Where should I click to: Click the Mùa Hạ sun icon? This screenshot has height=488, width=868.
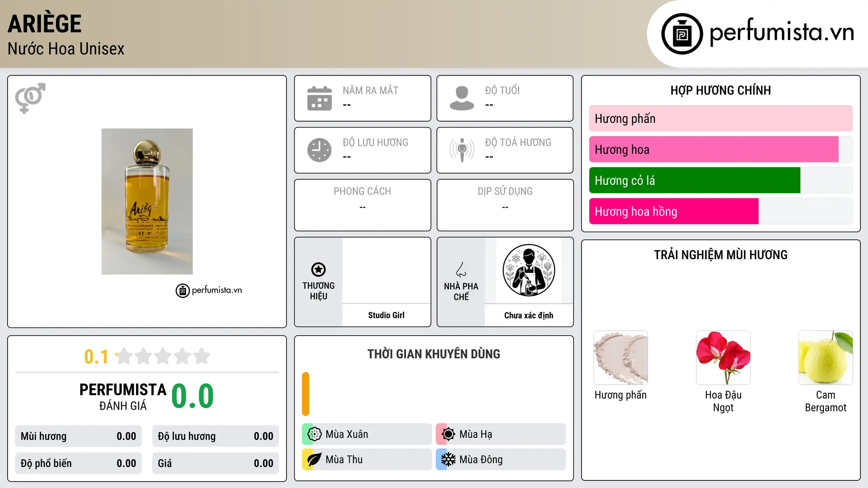448,434
